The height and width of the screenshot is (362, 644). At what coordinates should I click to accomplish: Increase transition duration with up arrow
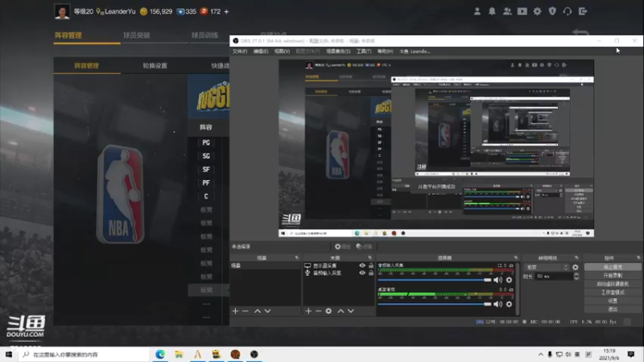tap(576, 274)
